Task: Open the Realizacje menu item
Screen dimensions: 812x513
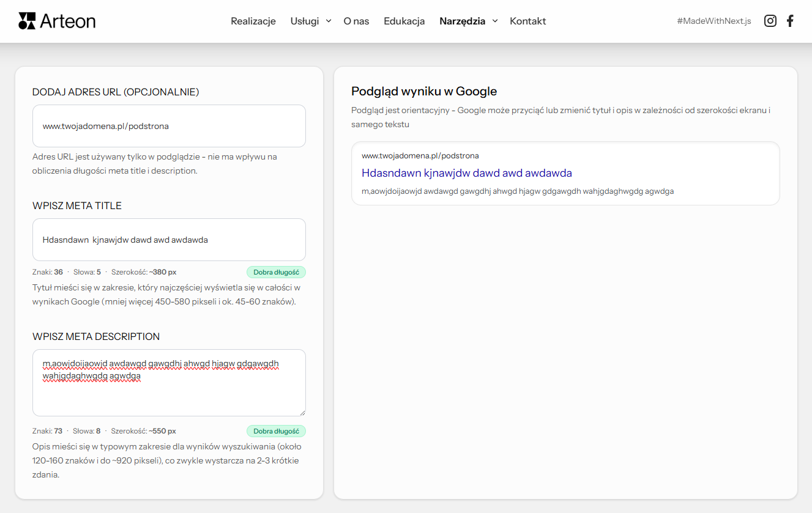Action: [253, 21]
